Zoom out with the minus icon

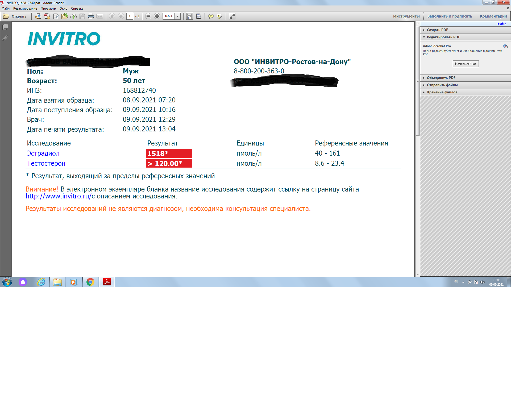pos(148,16)
